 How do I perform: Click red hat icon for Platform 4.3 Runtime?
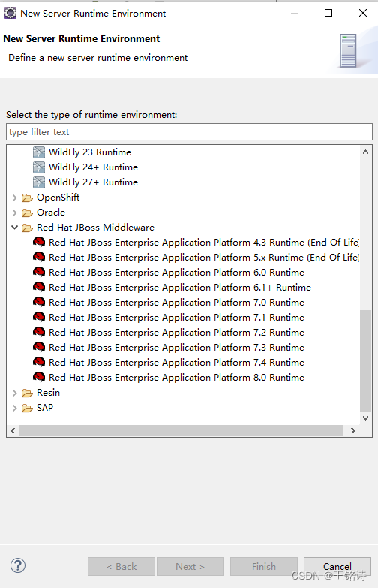(x=39, y=243)
